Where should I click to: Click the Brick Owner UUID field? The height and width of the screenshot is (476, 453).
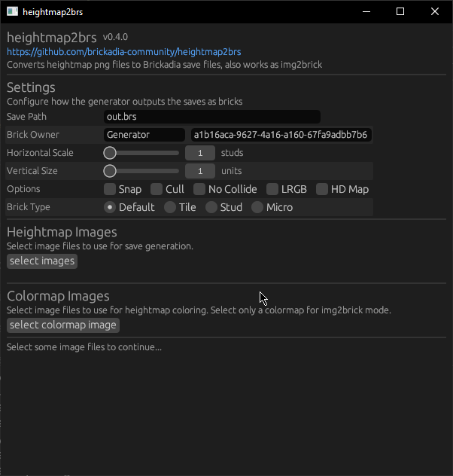click(281, 135)
